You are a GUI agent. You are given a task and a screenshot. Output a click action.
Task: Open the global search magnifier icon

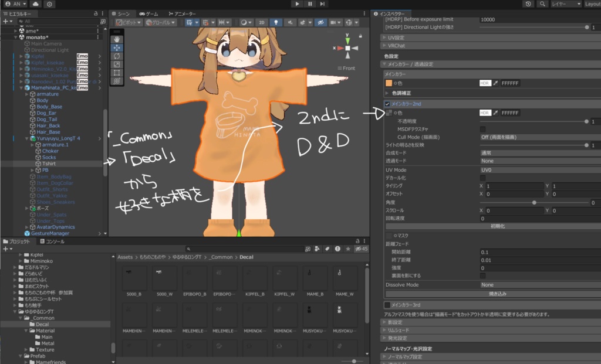coord(542,4)
